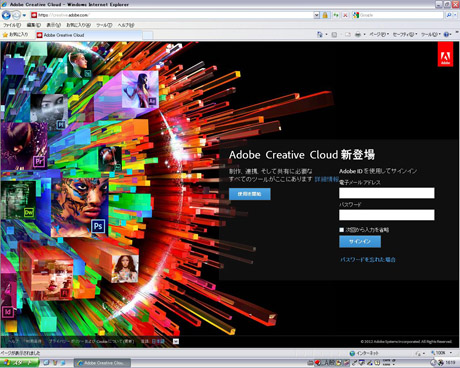Toggle the remember sign-in checkbox

tap(341, 230)
